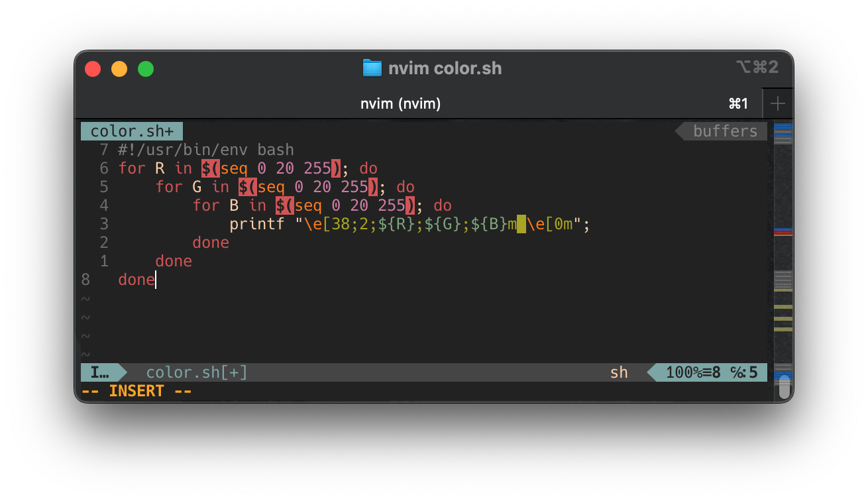Screen dimensions: 868x501
Task: Open a new tab with plus icon
Action: (778, 104)
